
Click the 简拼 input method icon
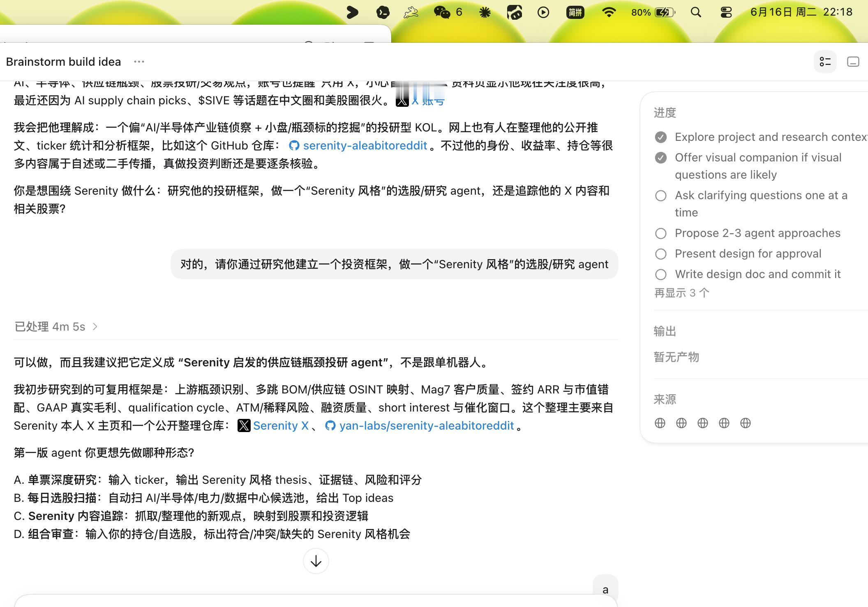[575, 12]
